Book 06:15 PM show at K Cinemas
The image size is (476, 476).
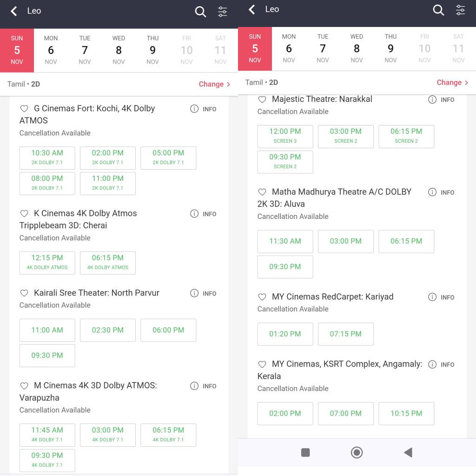click(x=108, y=263)
